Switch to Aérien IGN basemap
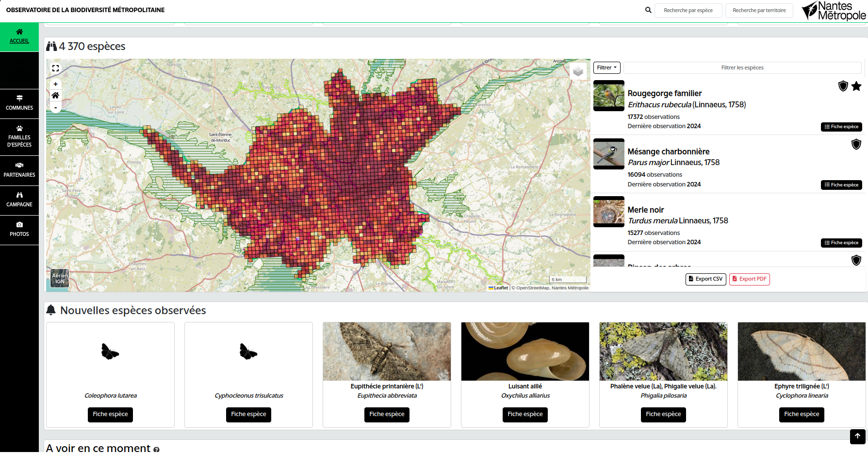This screenshot has height=453, width=868. (60, 279)
